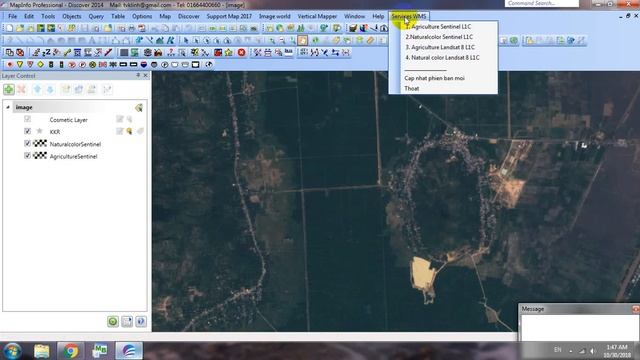Choose Natural color Landsat 8 L1C entry
The width and height of the screenshot is (640, 360).
[442, 58]
